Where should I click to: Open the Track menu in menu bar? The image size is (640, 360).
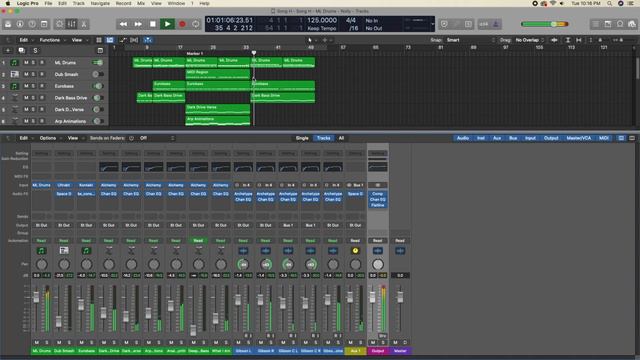[78, 3]
